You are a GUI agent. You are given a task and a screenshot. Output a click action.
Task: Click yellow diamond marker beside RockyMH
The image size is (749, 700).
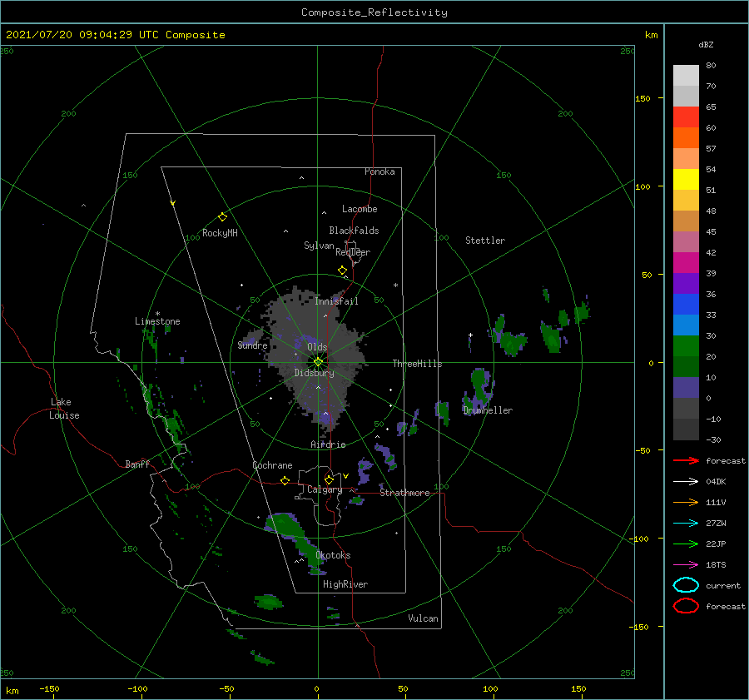[222, 217]
